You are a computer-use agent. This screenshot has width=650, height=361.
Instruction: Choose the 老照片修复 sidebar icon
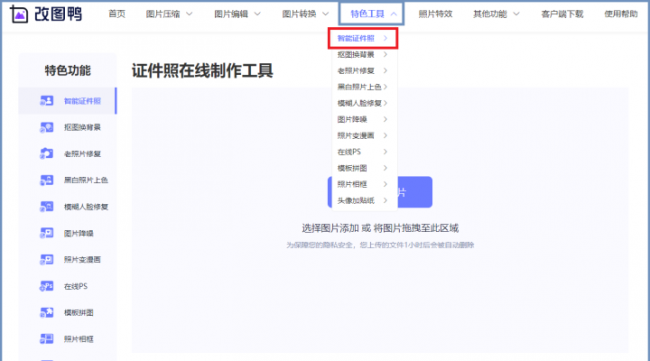coord(46,154)
